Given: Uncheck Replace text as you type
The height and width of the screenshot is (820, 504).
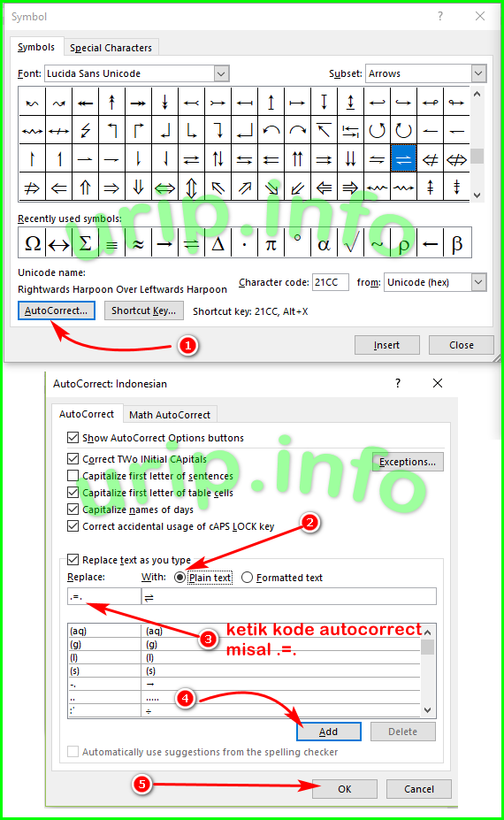Looking at the screenshot, I should click(x=73, y=560).
